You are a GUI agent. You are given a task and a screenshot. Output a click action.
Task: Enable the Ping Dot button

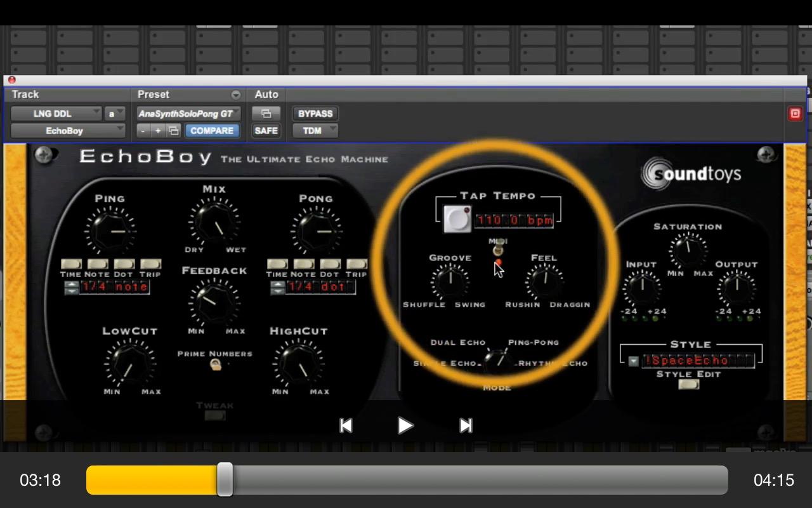point(124,264)
